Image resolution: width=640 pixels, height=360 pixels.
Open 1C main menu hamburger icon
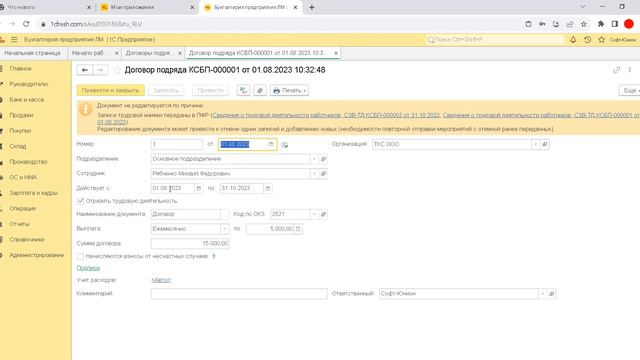[14, 40]
